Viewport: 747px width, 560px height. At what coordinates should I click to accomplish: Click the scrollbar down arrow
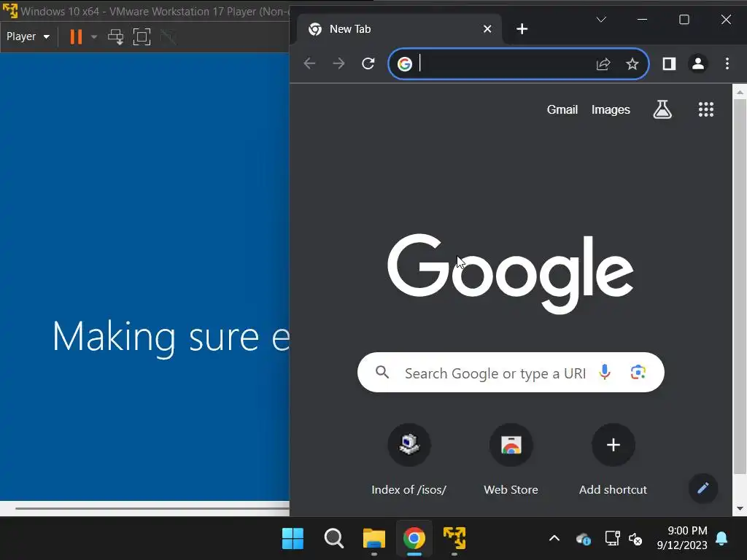[740, 508]
